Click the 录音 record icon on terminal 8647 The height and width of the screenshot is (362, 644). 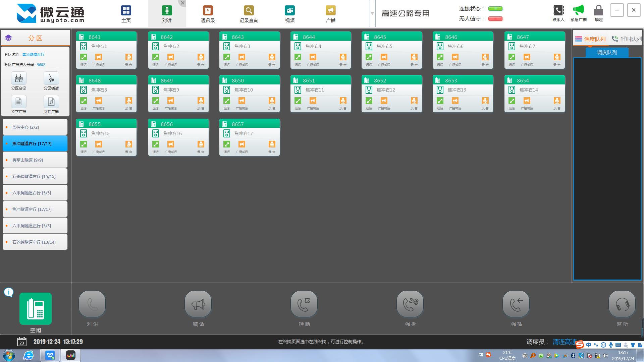(557, 57)
